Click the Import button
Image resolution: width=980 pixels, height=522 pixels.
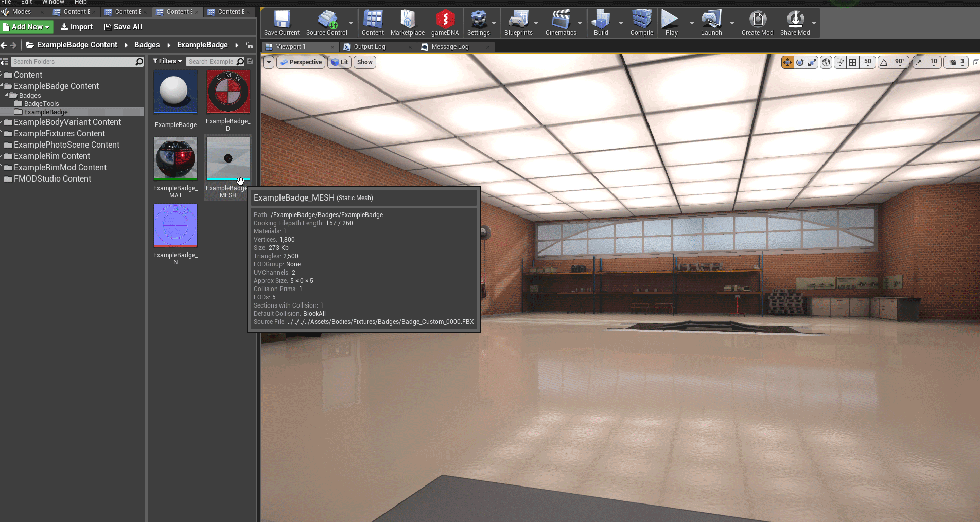77,27
